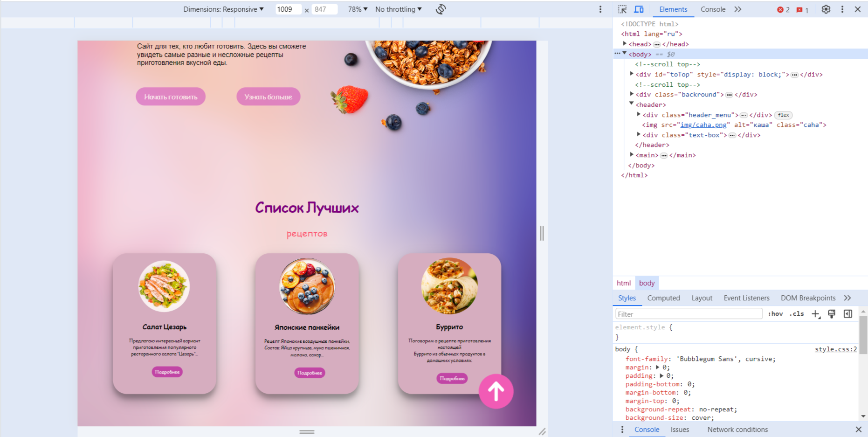868x437 pixels.
Task: Close the console drawer
Action: click(x=859, y=430)
